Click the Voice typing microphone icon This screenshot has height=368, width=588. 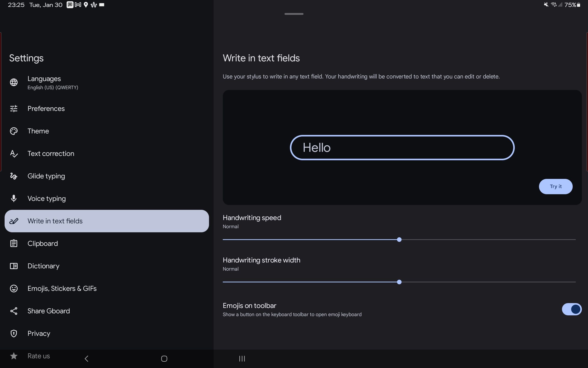[14, 198]
